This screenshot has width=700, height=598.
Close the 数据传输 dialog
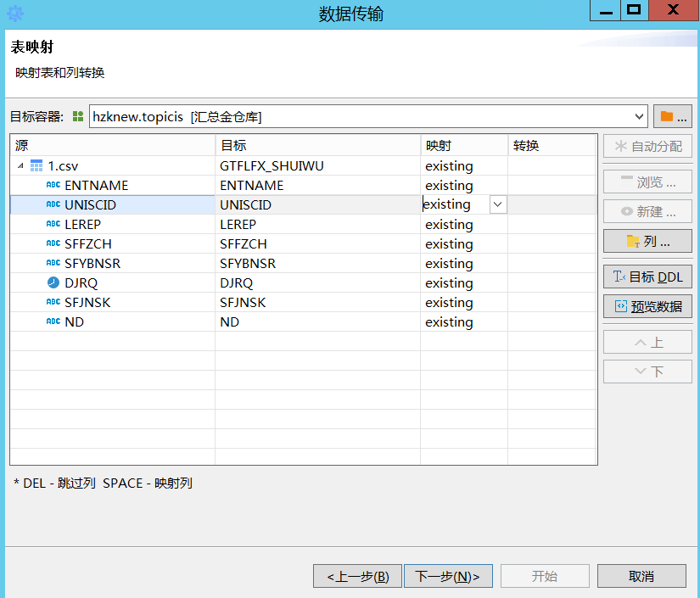coord(673,10)
